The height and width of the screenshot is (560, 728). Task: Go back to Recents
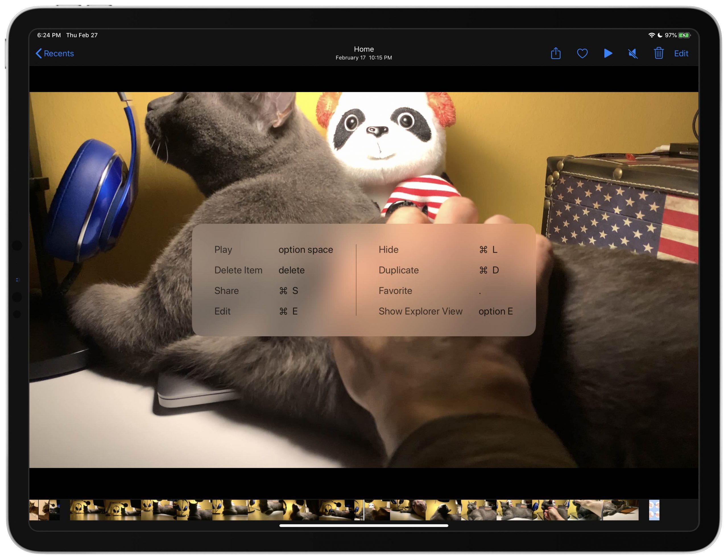pos(55,53)
